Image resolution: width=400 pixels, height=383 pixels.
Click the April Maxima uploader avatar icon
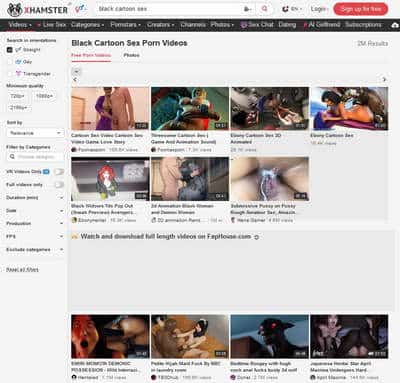click(313, 378)
